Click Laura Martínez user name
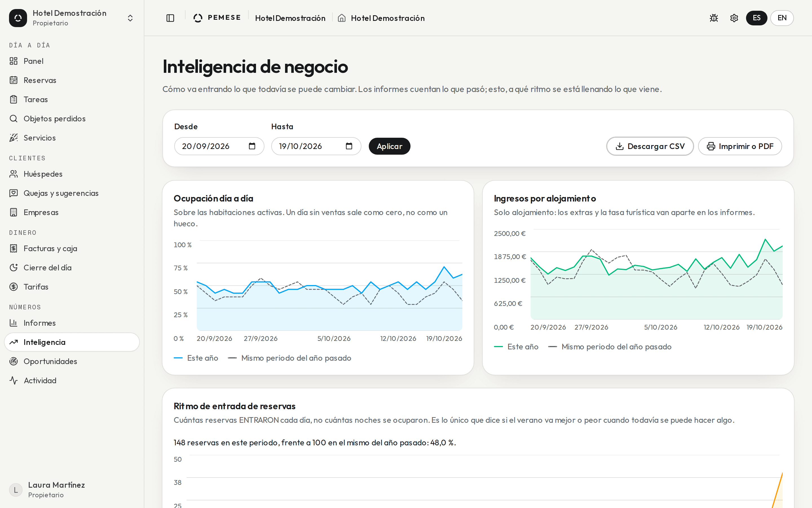Image resolution: width=812 pixels, height=508 pixels. [56, 485]
